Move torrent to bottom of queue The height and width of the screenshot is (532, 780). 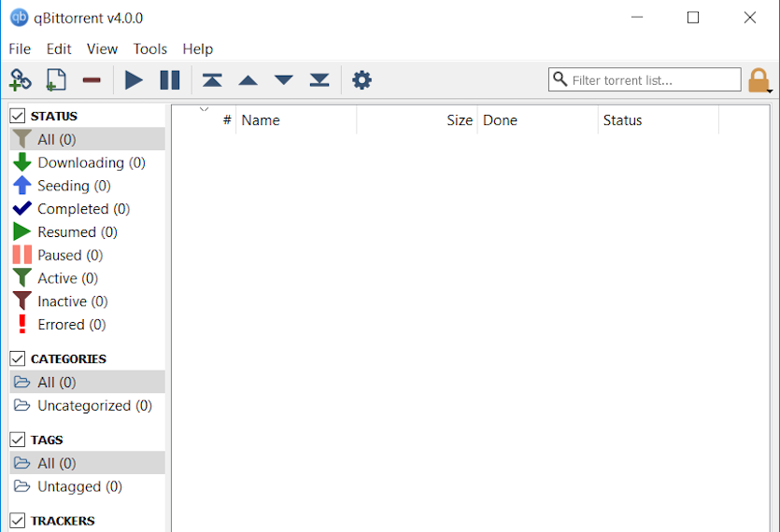coord(319,80)
